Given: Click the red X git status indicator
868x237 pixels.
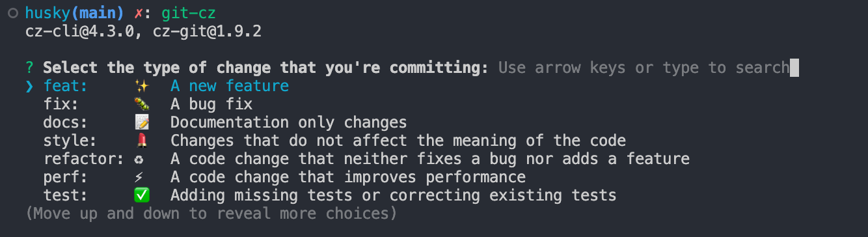Looking at the screenshot, I should click(138, 13).
